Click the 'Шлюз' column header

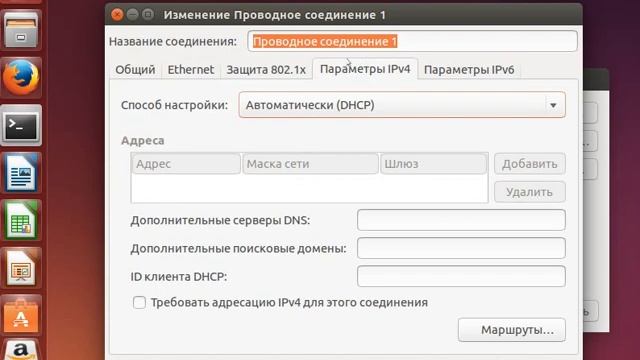point(434,164)
